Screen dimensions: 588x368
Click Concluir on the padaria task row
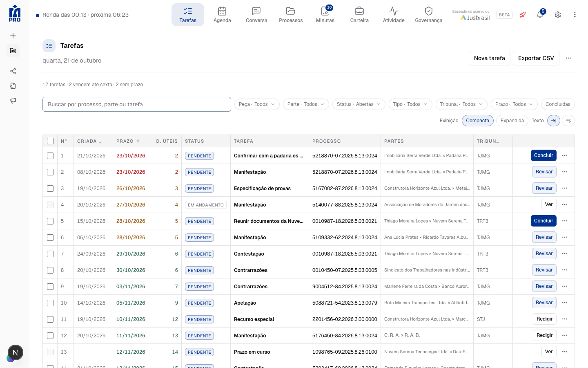tap(543, 155)
